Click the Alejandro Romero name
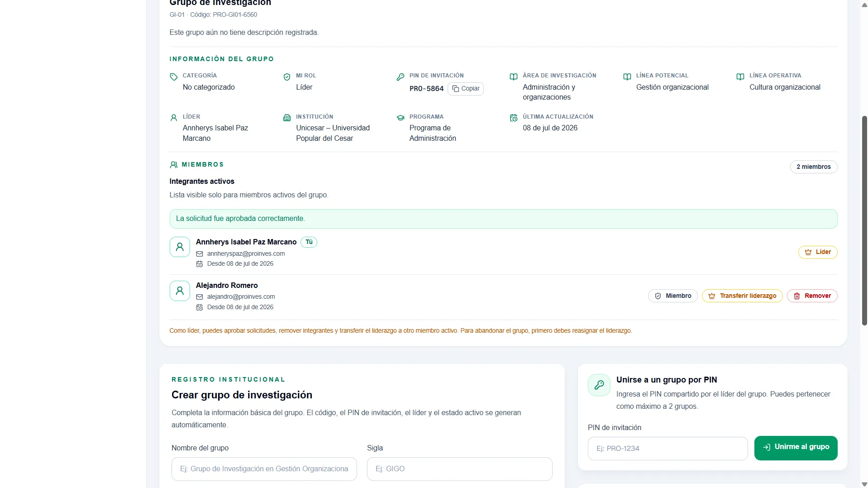The image size is (868, 488). [x=227, y=286]
